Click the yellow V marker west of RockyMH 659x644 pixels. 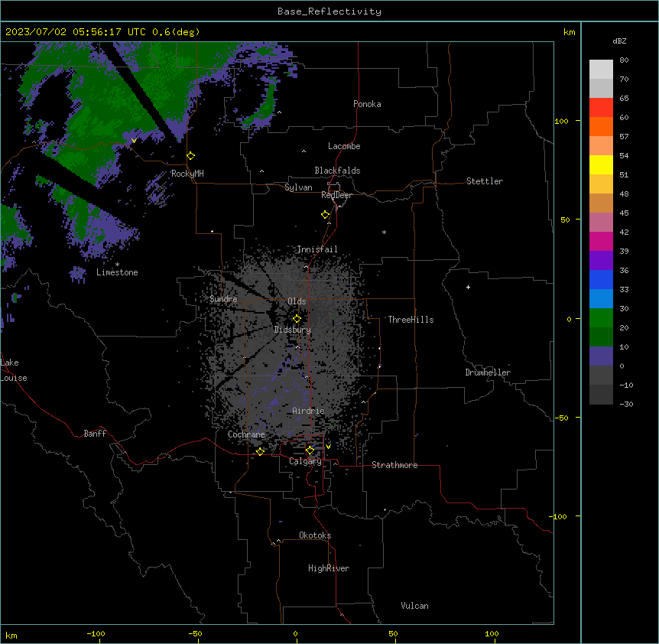tap(134, 141)
